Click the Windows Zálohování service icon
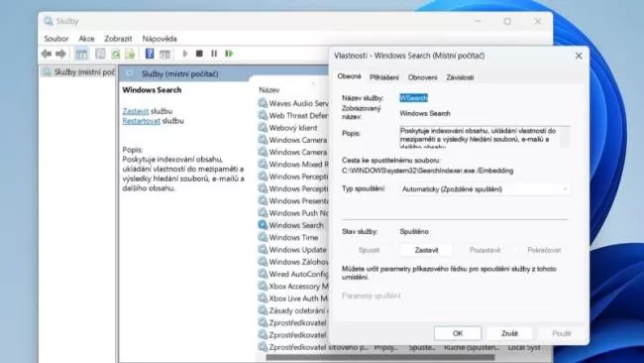Image resolution: width=644 pixels, height=363 pixels. coord(263,262)
